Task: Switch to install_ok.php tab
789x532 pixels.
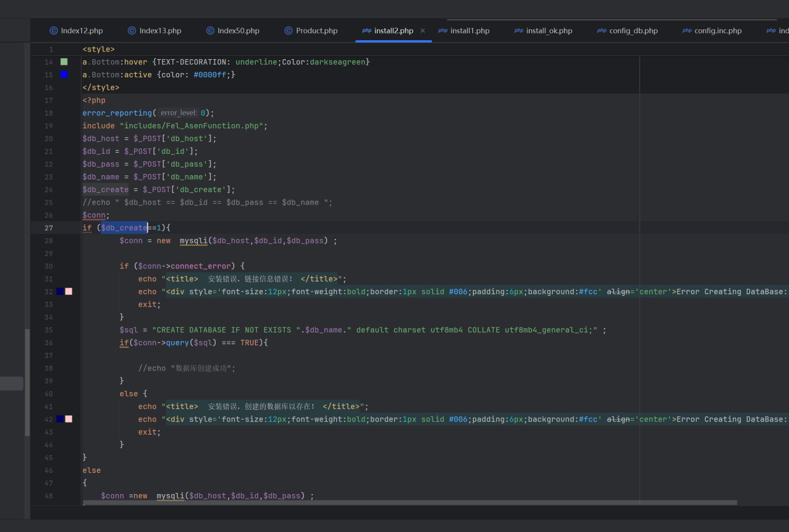Action: pyautogui.click(x=549, y=31)
